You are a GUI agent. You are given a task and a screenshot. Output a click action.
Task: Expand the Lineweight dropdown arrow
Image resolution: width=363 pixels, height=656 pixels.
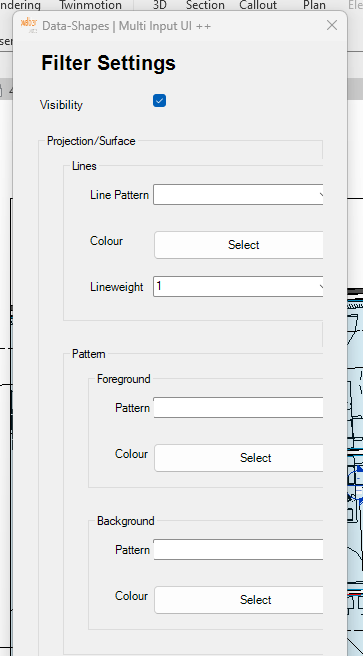[x=320, y=287]
